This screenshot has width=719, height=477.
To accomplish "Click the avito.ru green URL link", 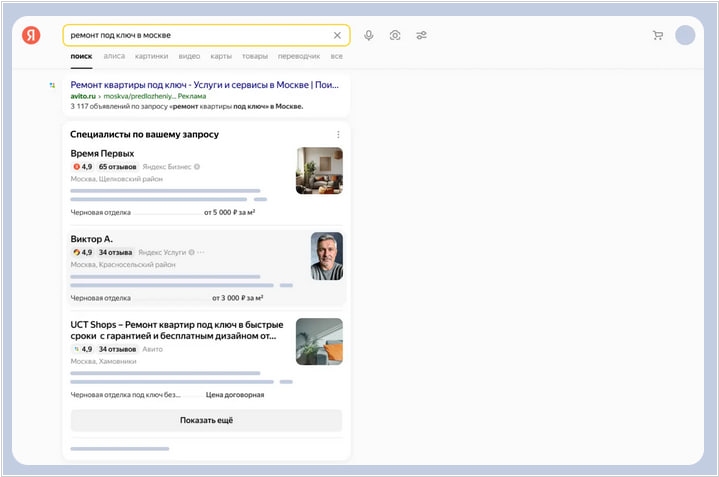I will 83,96.
